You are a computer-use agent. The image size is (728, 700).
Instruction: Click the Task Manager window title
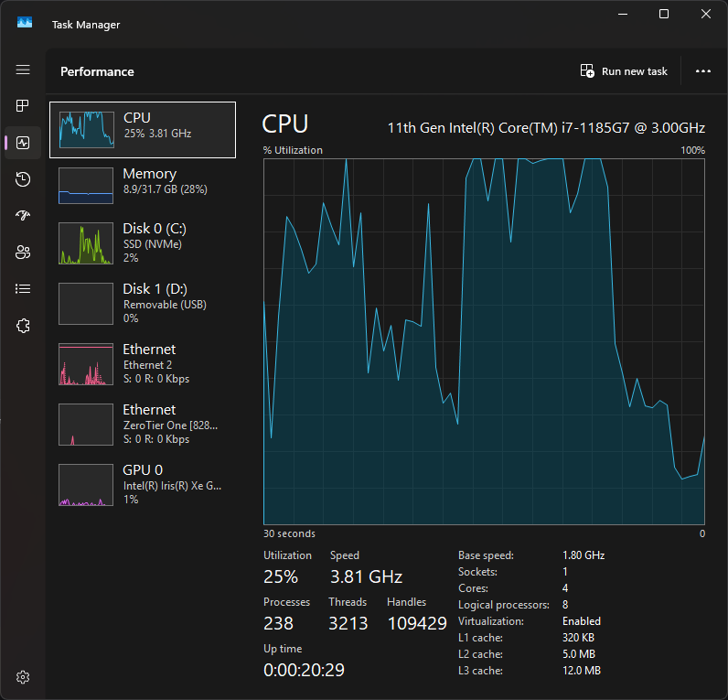[x=86, y=25]
